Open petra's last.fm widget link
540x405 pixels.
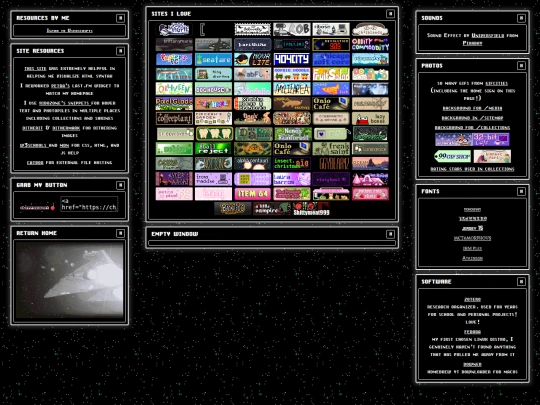tap(60, 85)
